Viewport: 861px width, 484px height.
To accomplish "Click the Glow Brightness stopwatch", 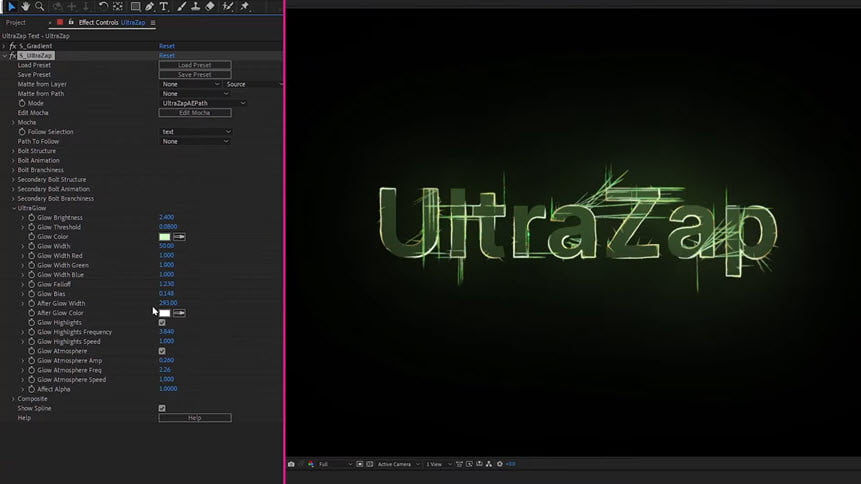I will pyautogui.click(x=31, y=218).
